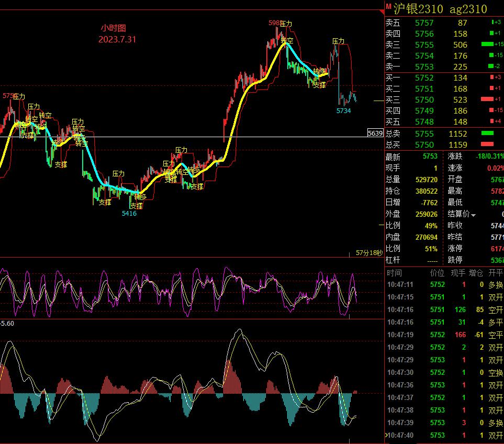This screenshot has height=444, width=504.
Task: Select the latest tick row at 10:47:40
Action: click(x=444, y=435)
